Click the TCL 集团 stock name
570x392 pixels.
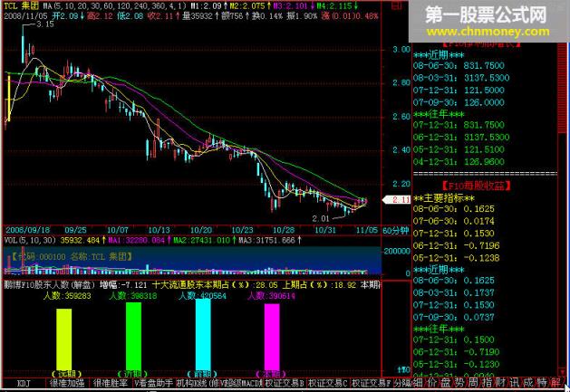point(21,5)
